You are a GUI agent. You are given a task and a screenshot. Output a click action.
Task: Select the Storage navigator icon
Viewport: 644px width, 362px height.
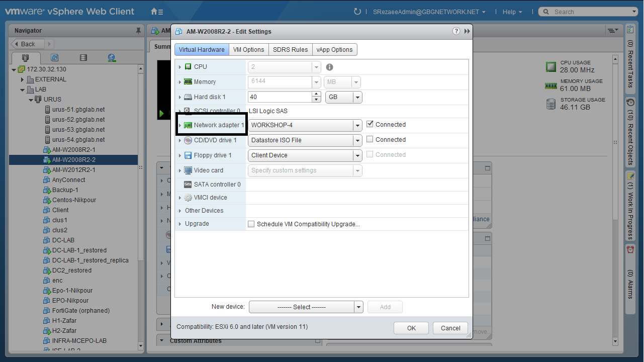83,58
